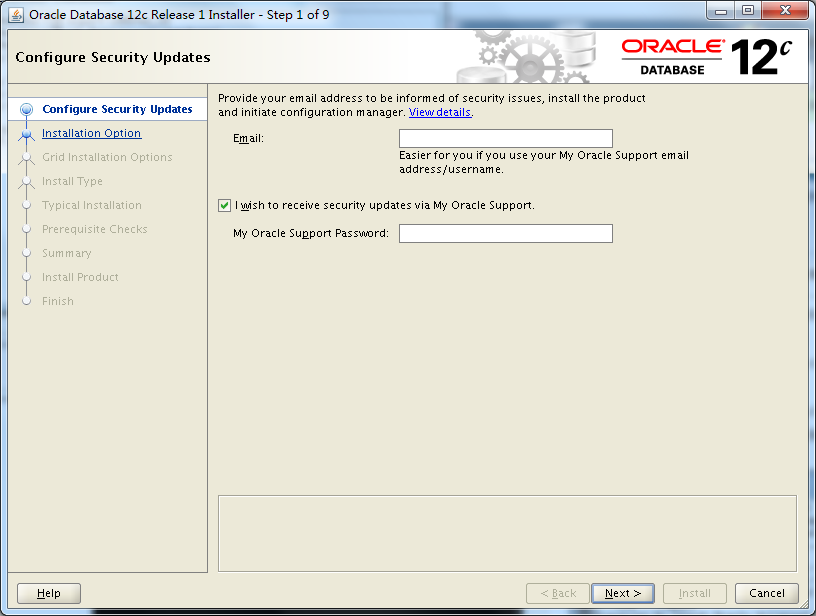Viewport: 816px width, 616px height.
Task: Click the 'Email:' label
Action: coord(248,138)
